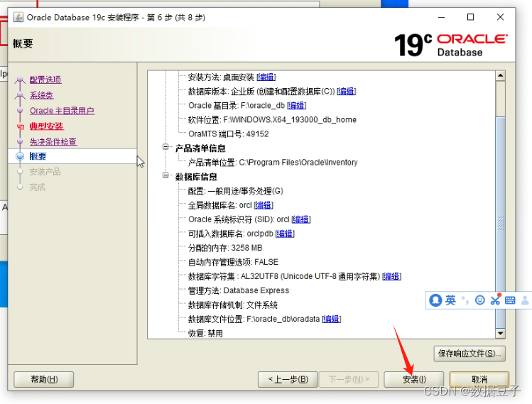Select the 自动内存管理选项: FALSE row
This screenshot has width=532, height=404.
point(233,262)
